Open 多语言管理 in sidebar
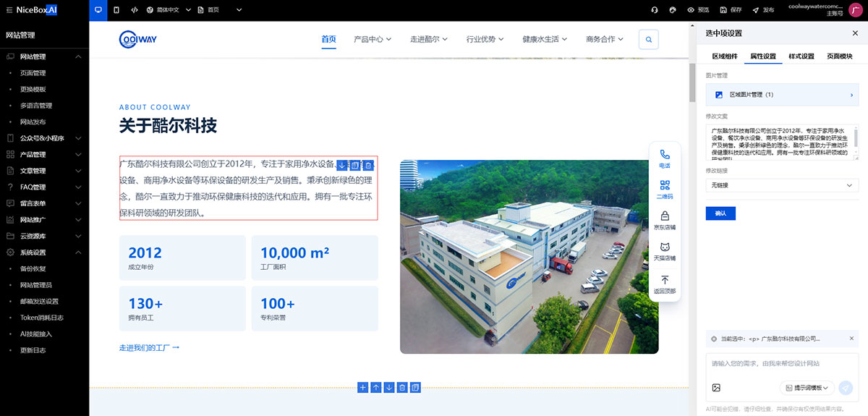The width and height of the screenshot is (868, 416). 35,106
